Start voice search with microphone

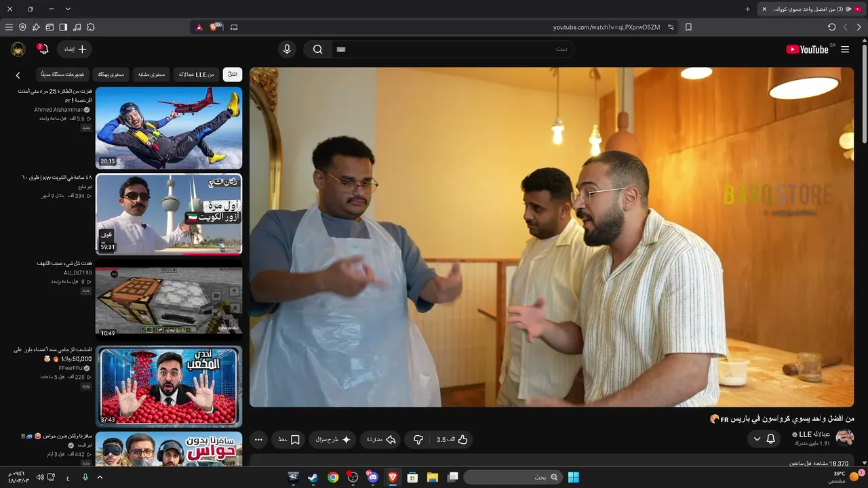(x=287, y=49)
